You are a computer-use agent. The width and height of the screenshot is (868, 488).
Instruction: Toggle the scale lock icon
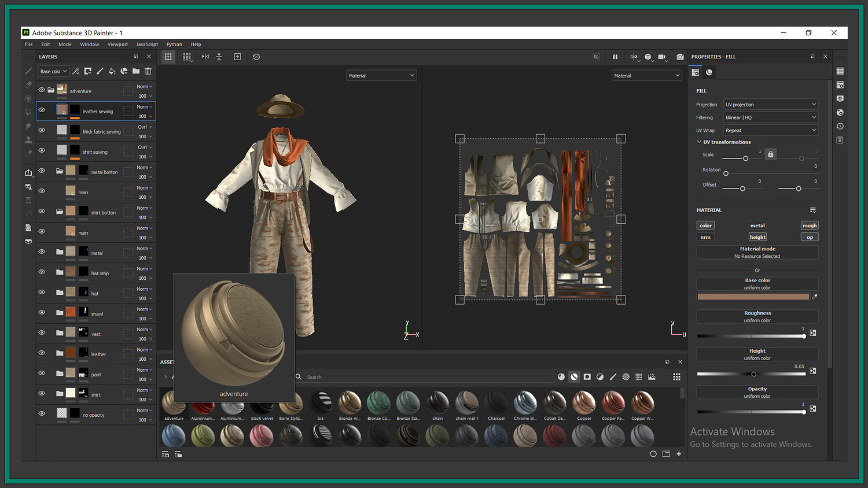[x=770, y=154]
